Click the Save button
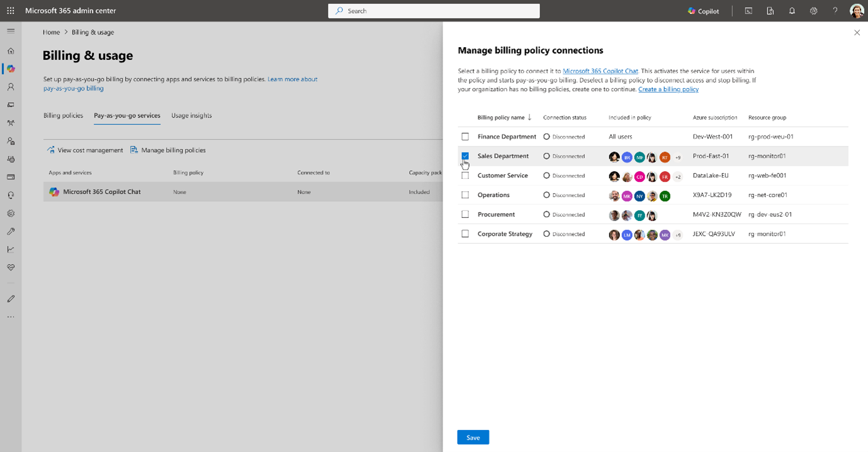The image size is (868, 452). point(473,438)
